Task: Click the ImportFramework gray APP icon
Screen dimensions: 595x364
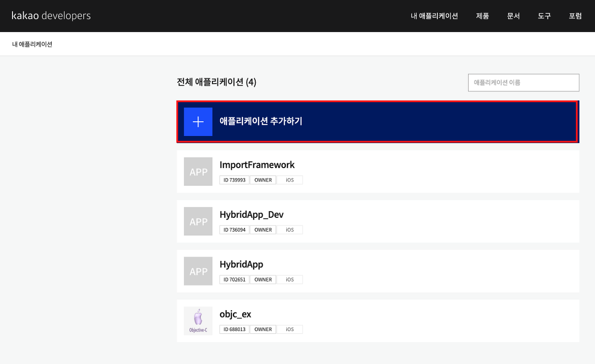Action: 198,171
